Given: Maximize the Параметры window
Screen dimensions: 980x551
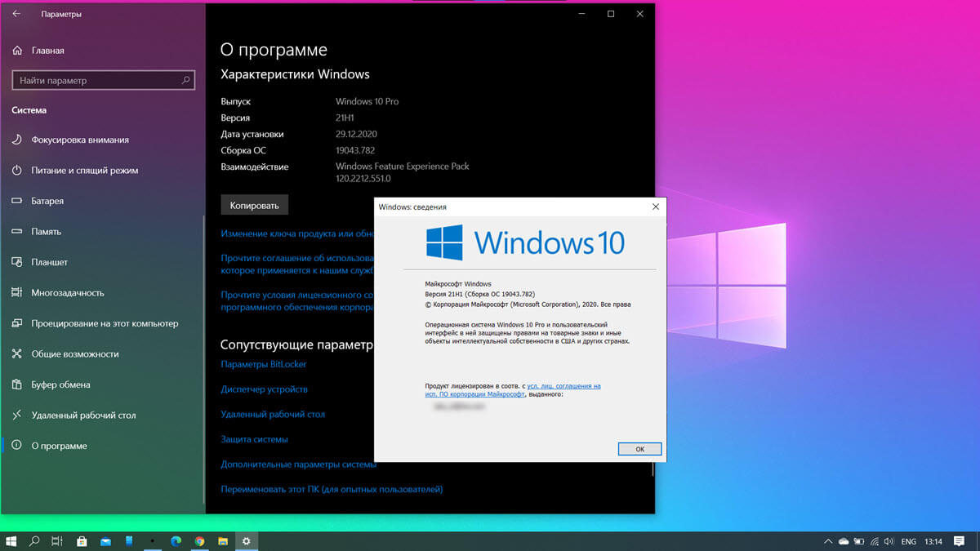Looking at the screenshot, I should (x=611, y=14).
